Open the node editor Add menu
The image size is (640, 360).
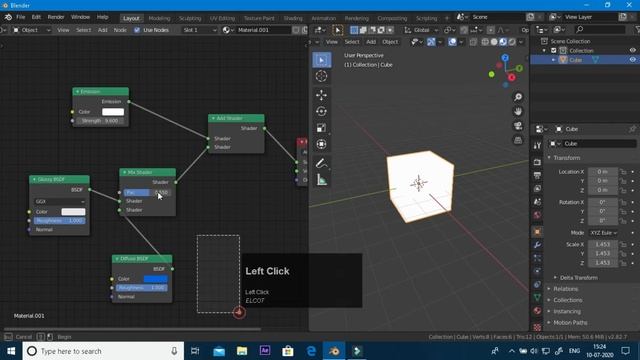102,30
